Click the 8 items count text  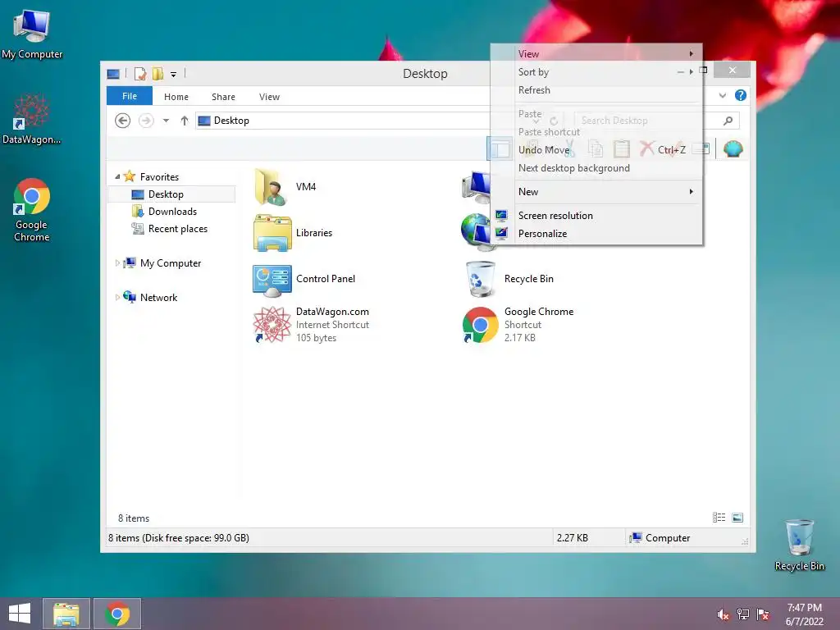pyautogui.click(x=134, y=518)
